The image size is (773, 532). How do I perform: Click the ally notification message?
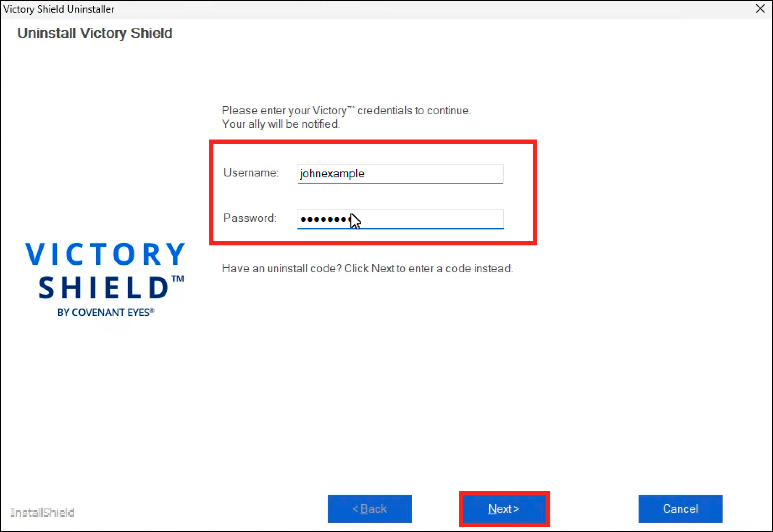click(281, 124)
